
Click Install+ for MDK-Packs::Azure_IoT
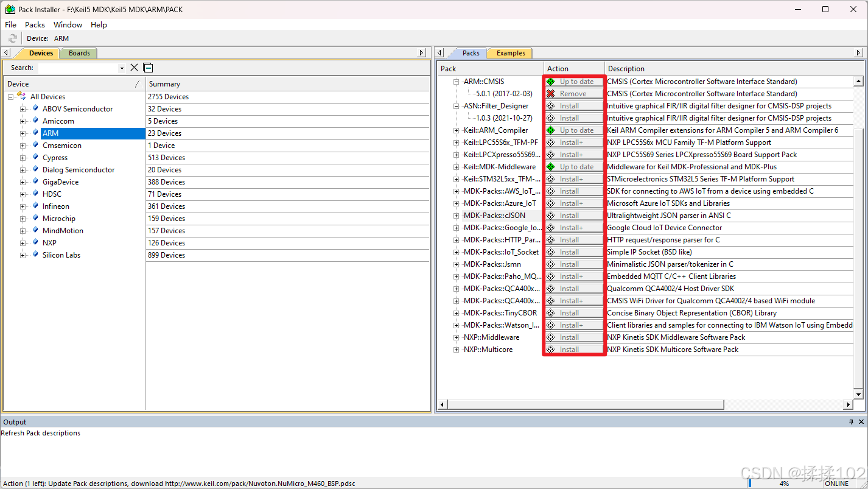click(574, 203)
